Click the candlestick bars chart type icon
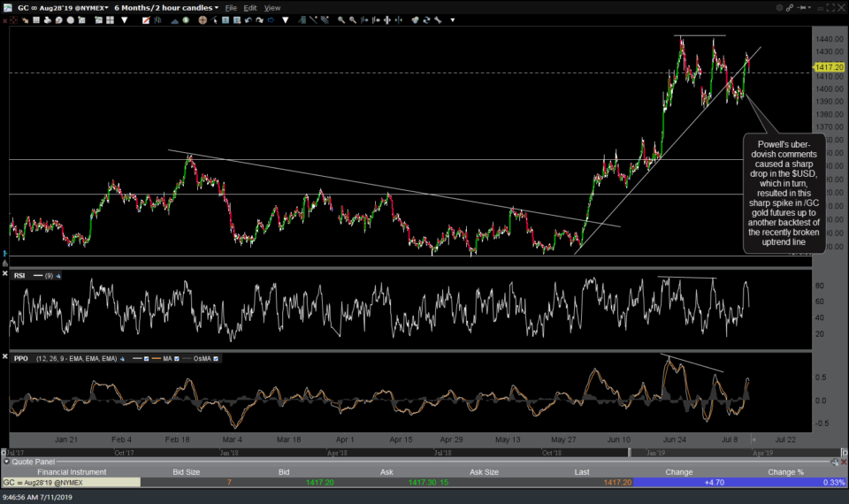Screen dimensions: 849x504 (x=157, y=20)
